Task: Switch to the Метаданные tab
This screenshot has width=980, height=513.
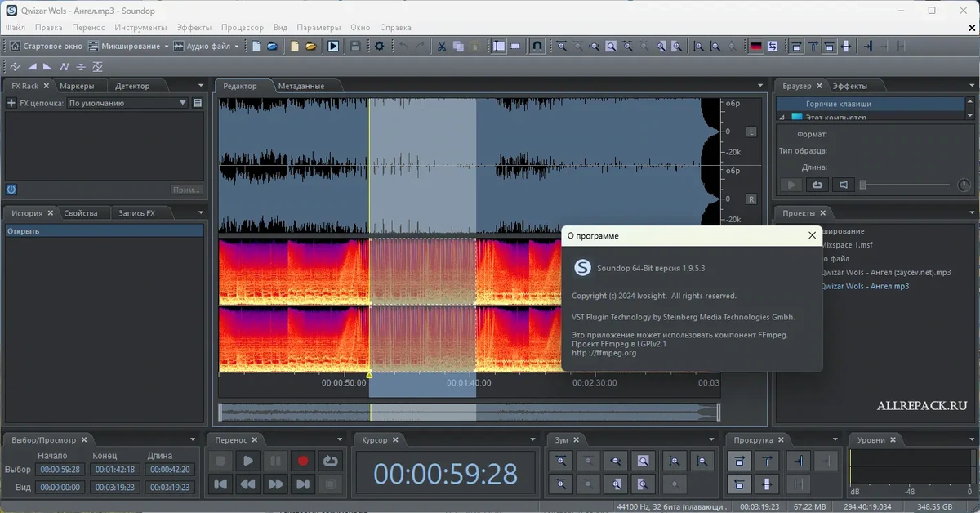Action: coord(301,86)
